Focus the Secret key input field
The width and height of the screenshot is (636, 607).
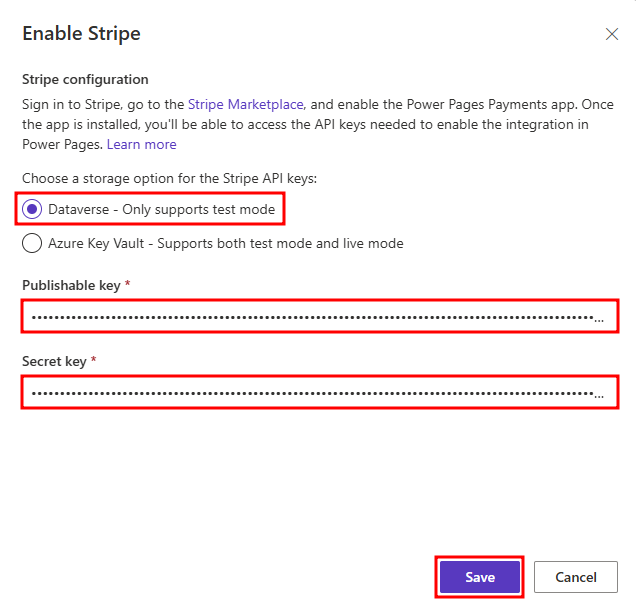tap(310, 393)
